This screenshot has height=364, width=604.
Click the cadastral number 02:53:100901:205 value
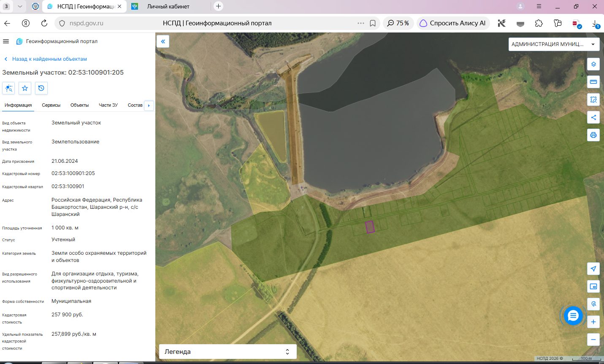pos(73,173)
